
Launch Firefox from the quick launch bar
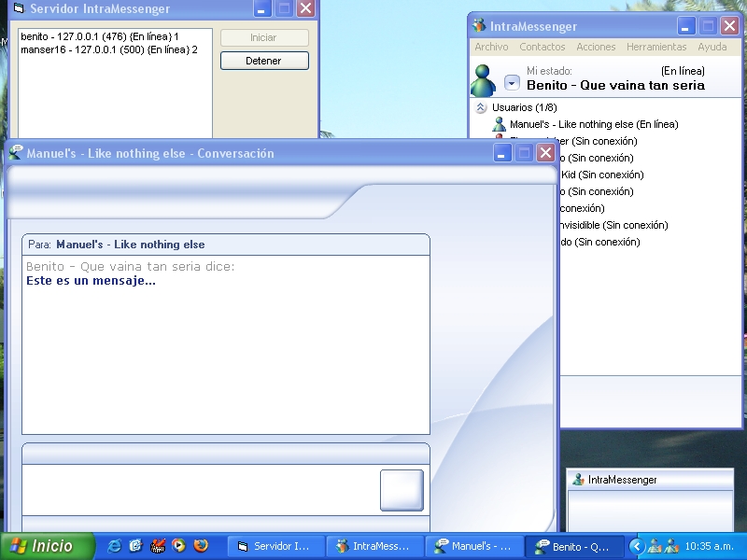tap(200, 546)
